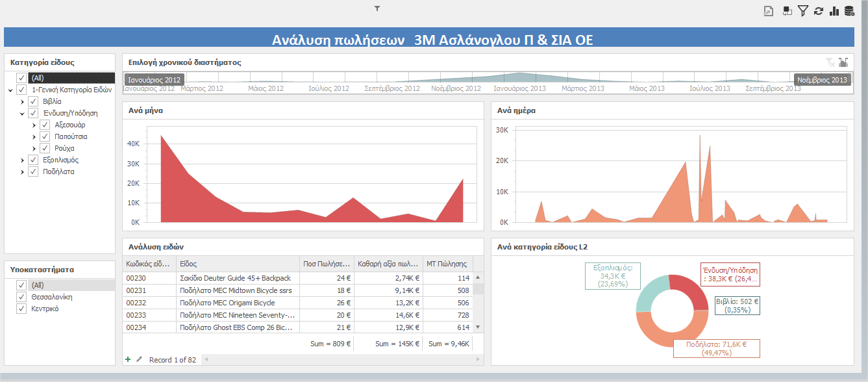
Task: Click the Sum = 809 € total cell
Action: pos(330,344)
